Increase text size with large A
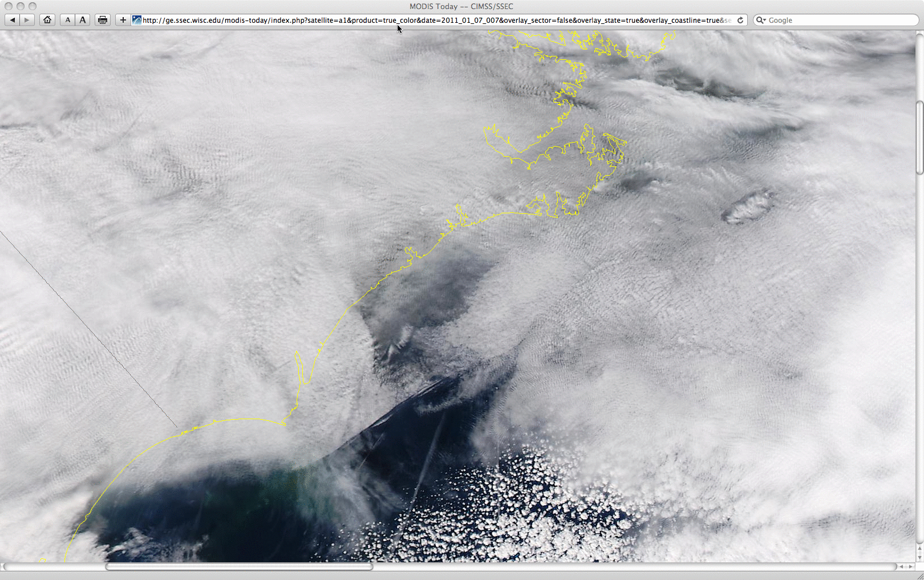Image resolution: width=924 pixels, height=580 pixels. pos(83,20)
